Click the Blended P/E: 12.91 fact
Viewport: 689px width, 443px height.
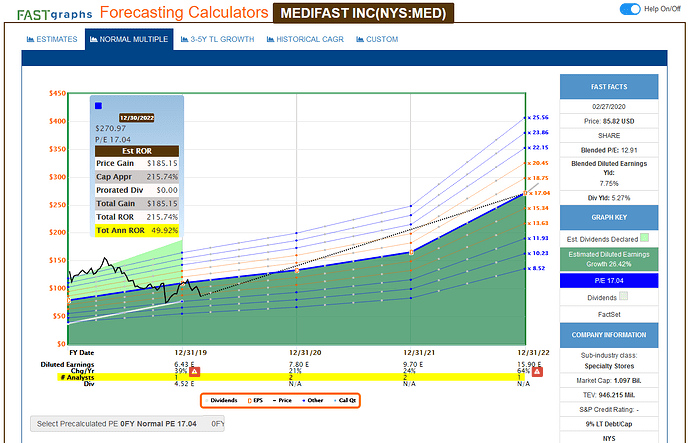click(x=609, y=150)
